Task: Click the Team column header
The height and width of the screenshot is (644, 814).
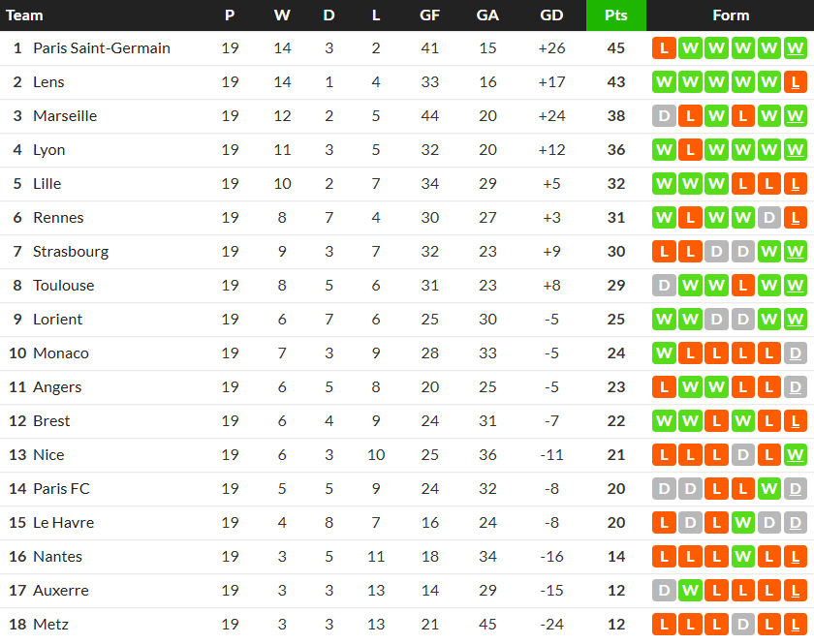Action: tap(25, 15)
